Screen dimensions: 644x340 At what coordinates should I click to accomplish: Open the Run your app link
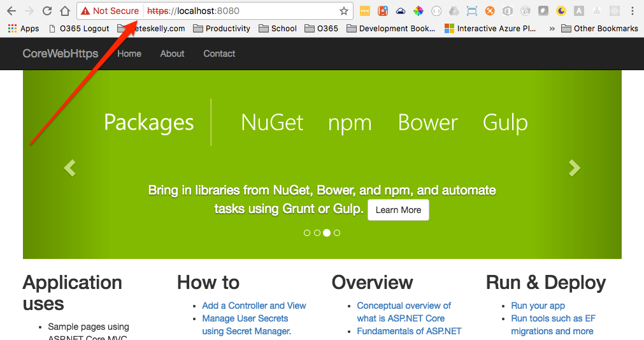[x=538, y=306]
